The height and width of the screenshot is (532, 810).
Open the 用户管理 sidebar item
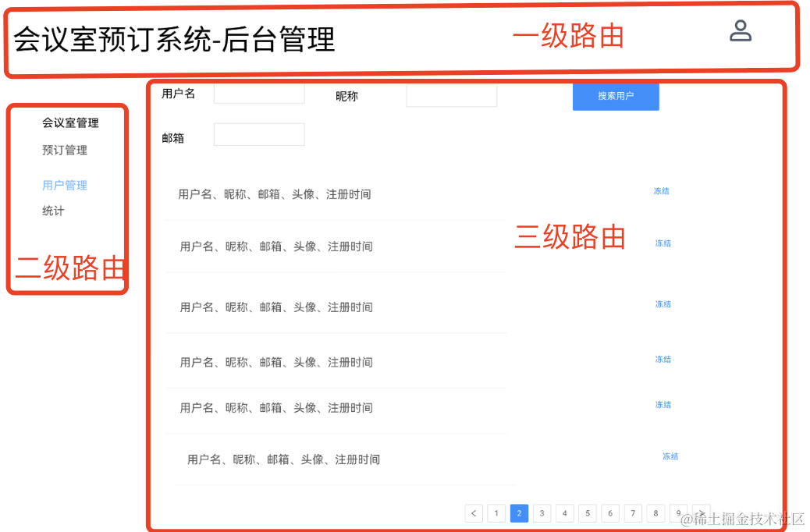pyautogui.click(x=65, y=185)
